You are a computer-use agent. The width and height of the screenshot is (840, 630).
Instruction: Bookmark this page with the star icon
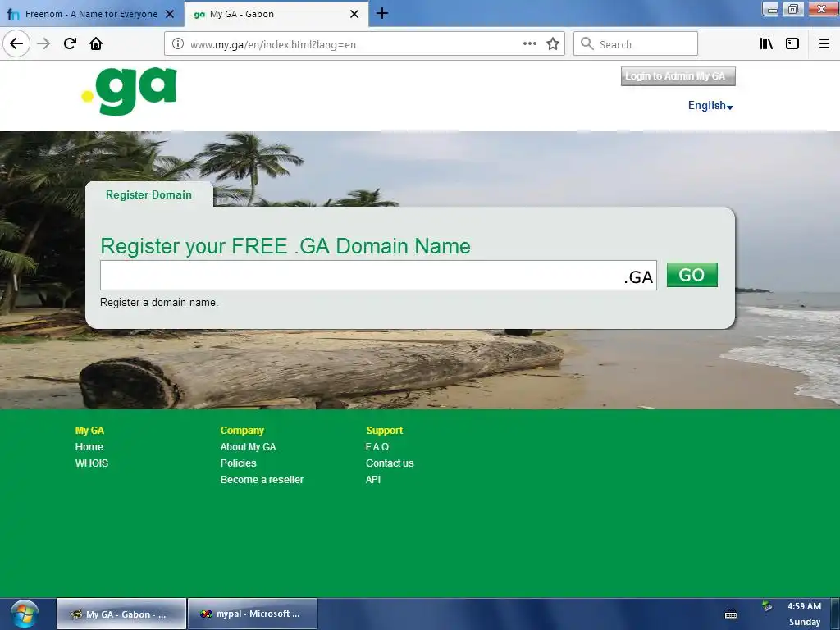[x=553, y=44]
